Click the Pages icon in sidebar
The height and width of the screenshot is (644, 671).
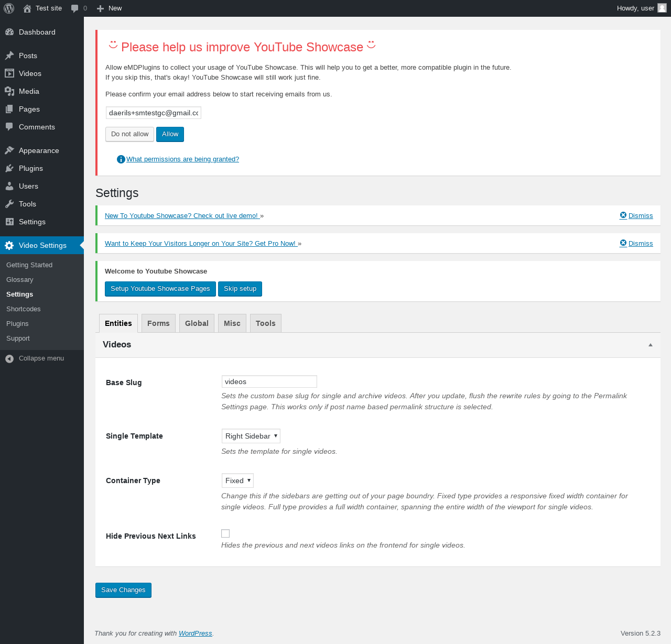(x=9, y=109)
